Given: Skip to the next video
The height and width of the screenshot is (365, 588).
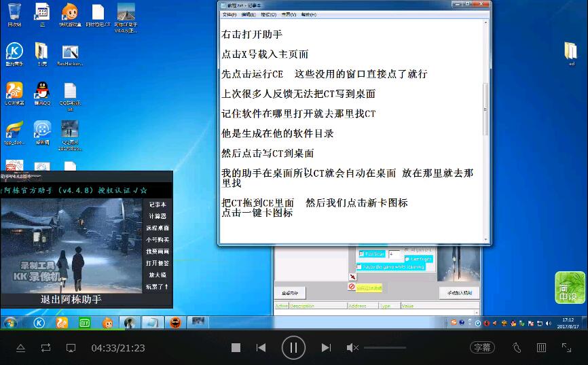Looking at the screenshot, I should (x=326, y=347).
